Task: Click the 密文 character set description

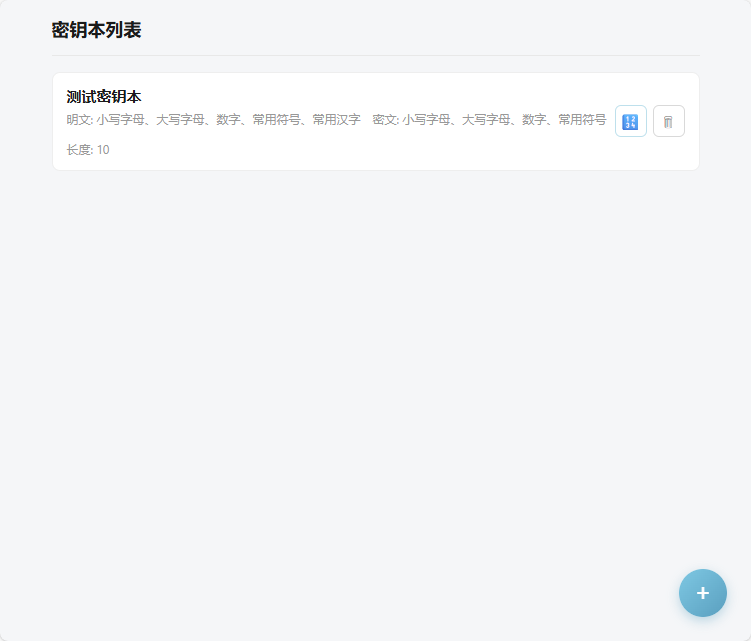Action: coord(489,120)
